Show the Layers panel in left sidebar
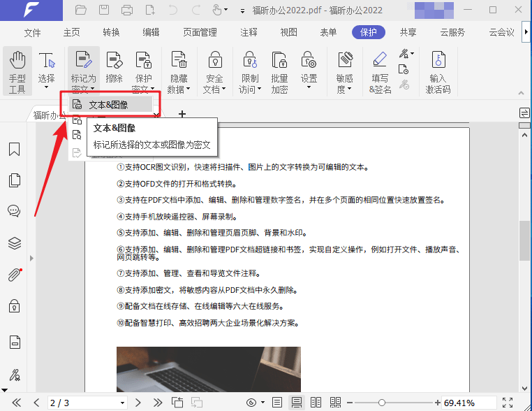Viewport: 532px width, 411px height. 14,243
